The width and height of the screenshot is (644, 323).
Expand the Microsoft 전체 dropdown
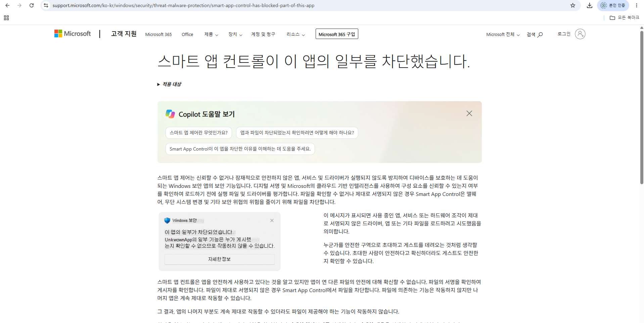point(503,34)
